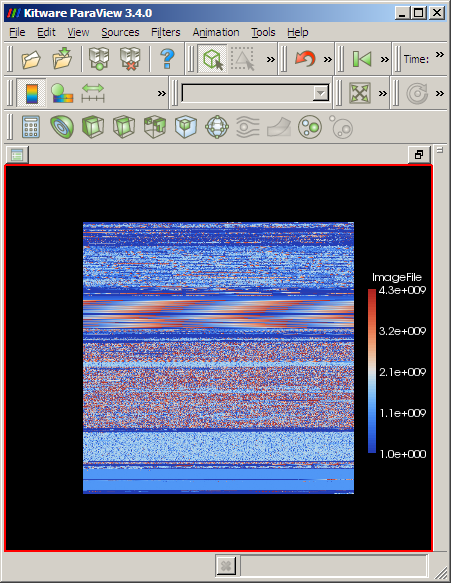Image resolution: width=451 pixels, height=583 pixels.
Task: Click the ImageFile color legend bar
Action: (x=372, y=371)
